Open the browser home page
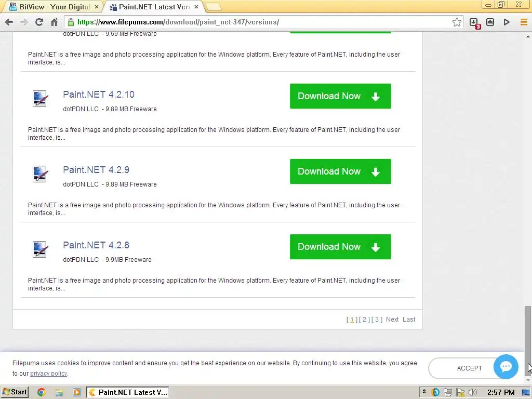 [54, 22]
